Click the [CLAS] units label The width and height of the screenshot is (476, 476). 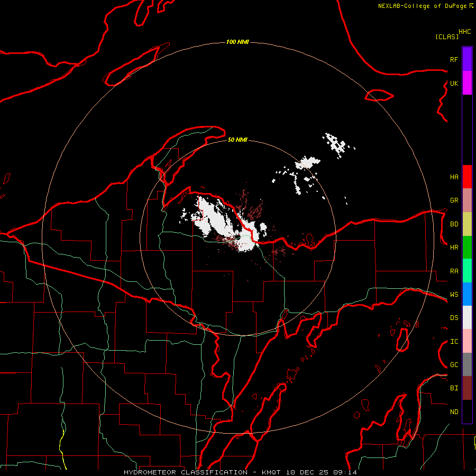point(447,36)
